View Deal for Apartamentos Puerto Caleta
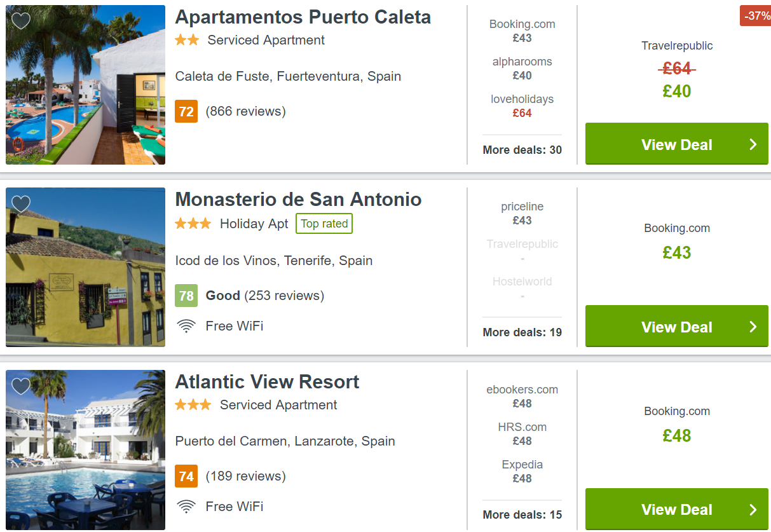 pos(677,144)
